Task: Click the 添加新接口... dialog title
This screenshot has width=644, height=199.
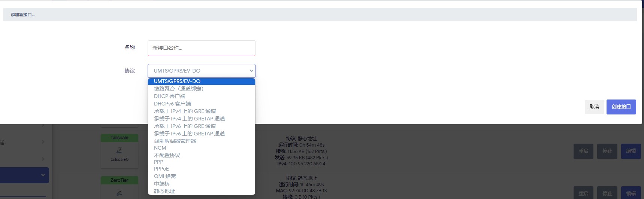Action: pos(22,15)
